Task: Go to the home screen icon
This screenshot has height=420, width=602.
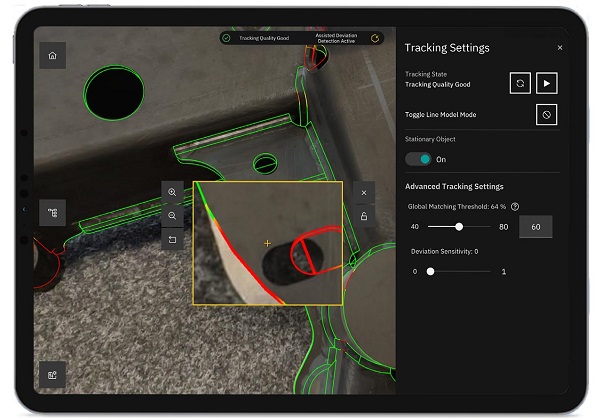Action: [52, 56]
